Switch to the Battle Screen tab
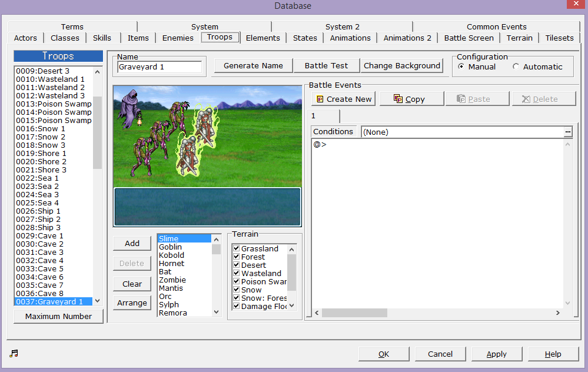Screen dimensions: 588x372 pos(469,38)
